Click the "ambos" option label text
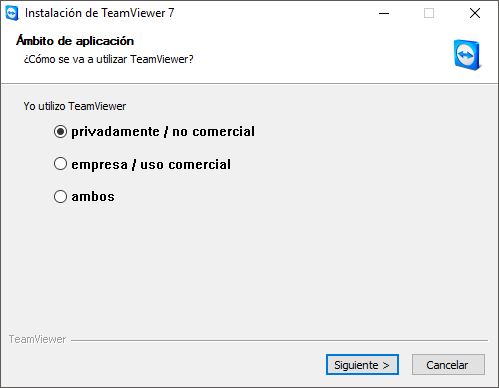The image size is (499, 388). click(x=93, y=196)
